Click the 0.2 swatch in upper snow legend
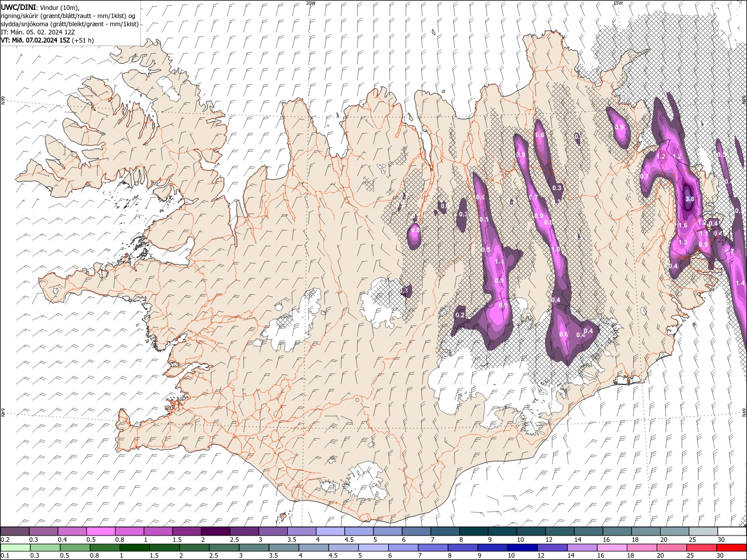The image size is (747, 560). coord(15,531)
